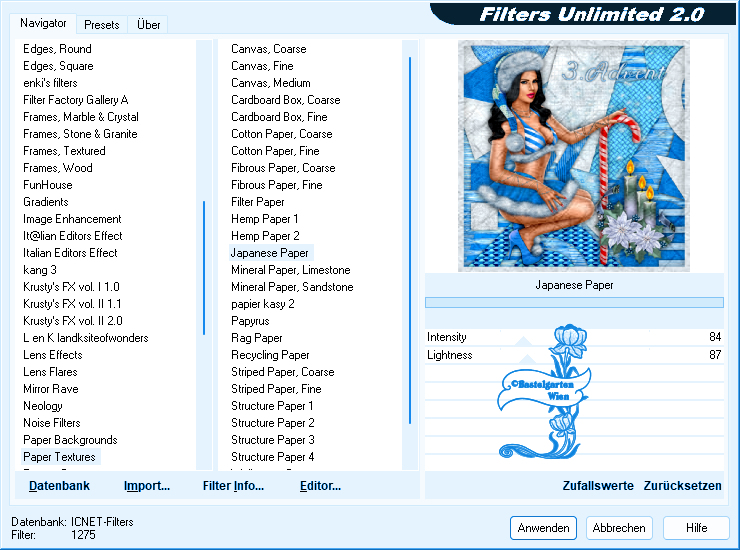Select the Gradients category

[46, 202]
